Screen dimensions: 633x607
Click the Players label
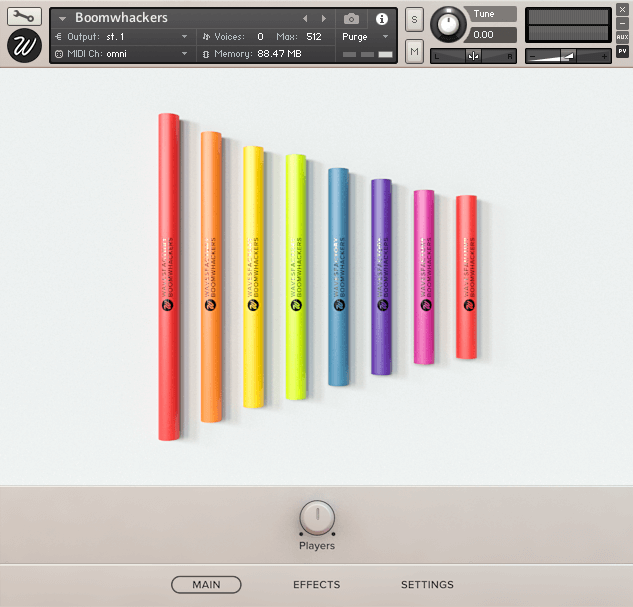317,546
